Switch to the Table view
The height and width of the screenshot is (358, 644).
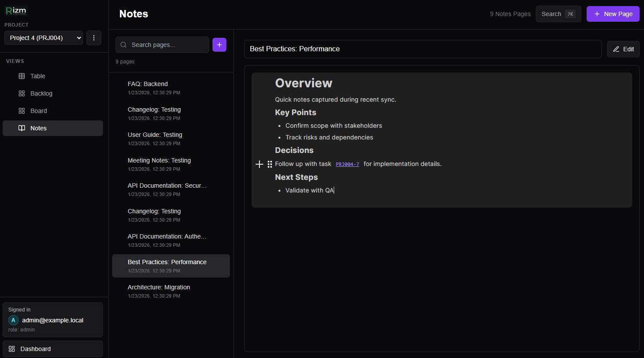pyautogui.click(x=38, y=76)
